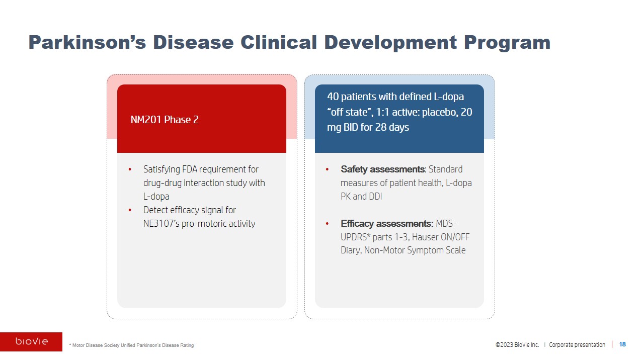Select the Detect efficacy signal bullet text
Screen dimensions: 644x362
click(x=199, y=217)
